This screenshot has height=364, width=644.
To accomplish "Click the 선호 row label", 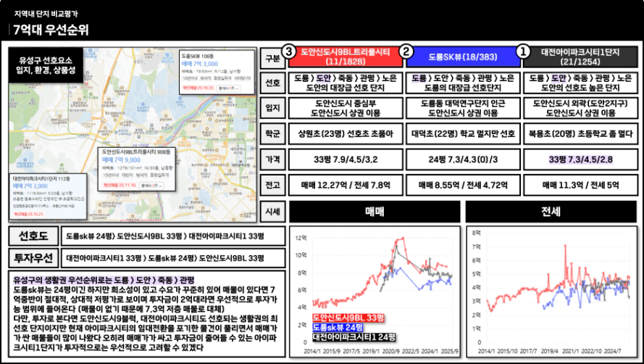I will 272,83.
